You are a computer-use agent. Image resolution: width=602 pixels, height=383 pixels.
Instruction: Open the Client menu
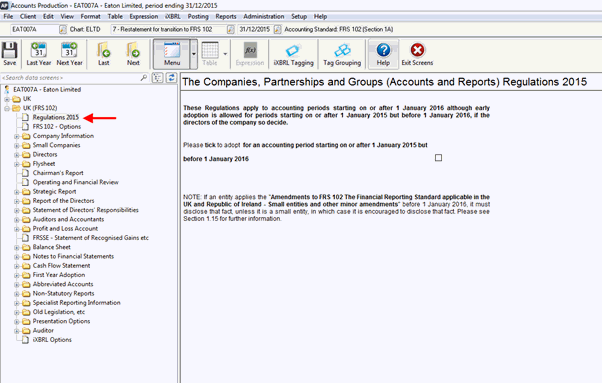[x=28, y=17]
